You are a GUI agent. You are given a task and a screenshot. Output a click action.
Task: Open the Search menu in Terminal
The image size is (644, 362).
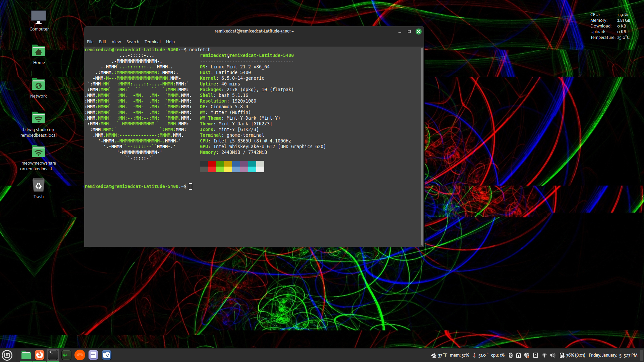(133, 42)
